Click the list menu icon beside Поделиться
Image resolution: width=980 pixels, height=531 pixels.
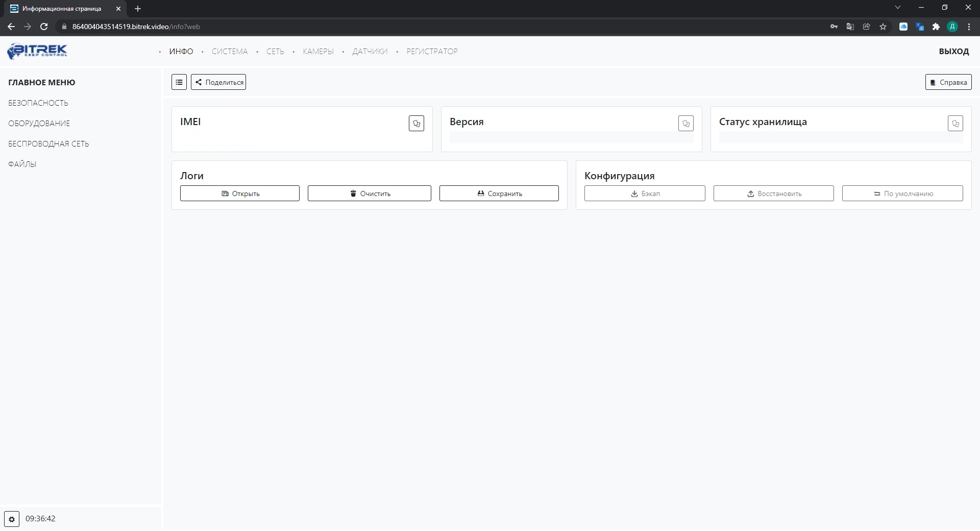pyautogui.click(x=179, y=82)
